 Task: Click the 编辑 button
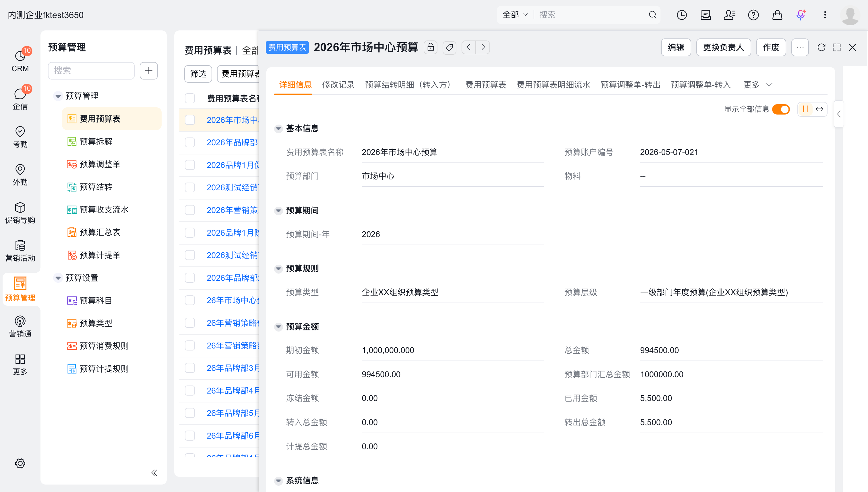(676, 47)
